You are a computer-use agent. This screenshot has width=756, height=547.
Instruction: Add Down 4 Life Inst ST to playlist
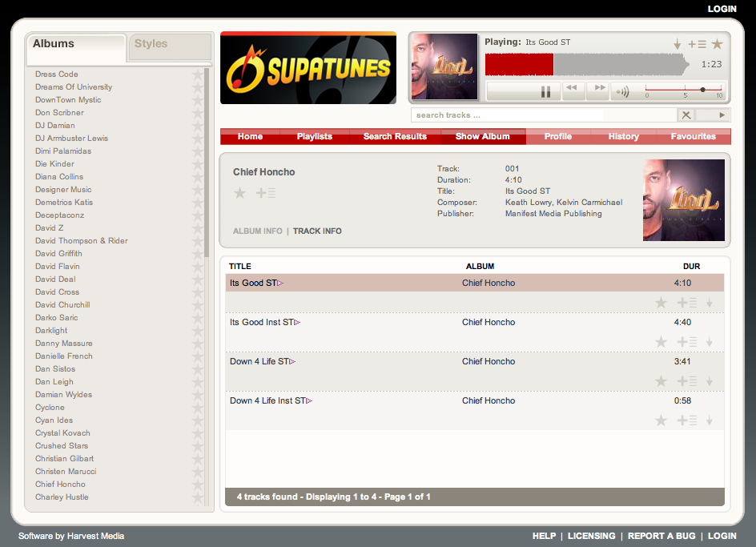pos(686,420)
